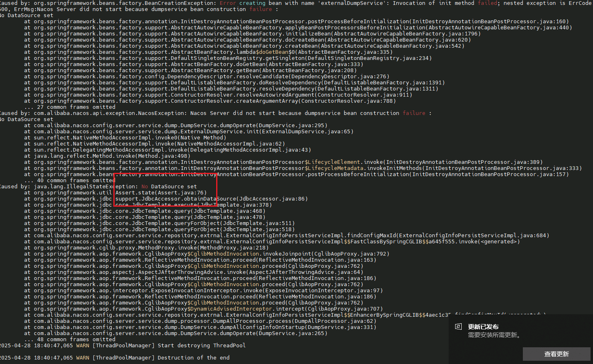Select the 更新已发布 notification title
593x364 pixels.
tap(483, 326)
